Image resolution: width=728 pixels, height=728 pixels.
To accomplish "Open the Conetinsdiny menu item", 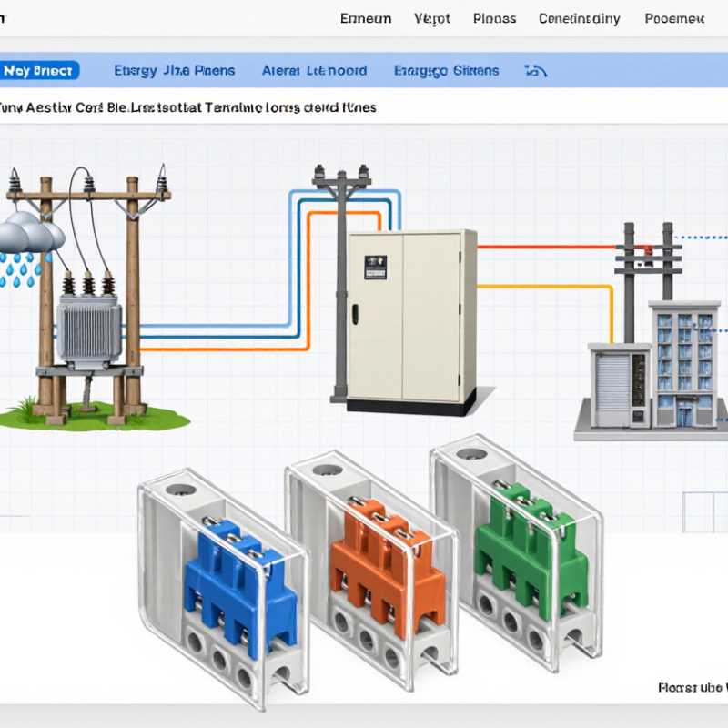I will pos(579,18).
